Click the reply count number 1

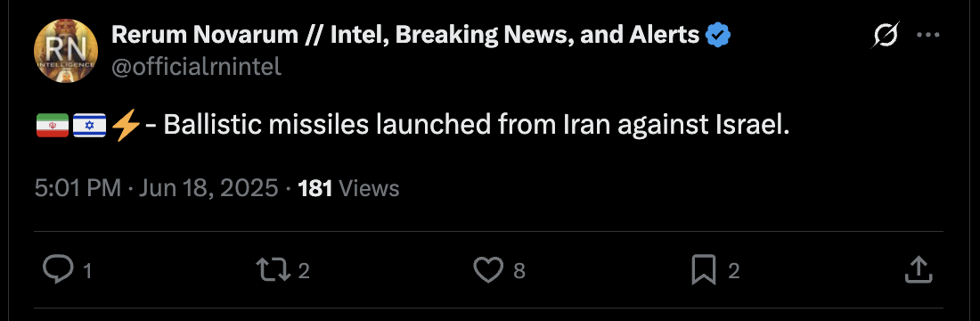coord(87,271)
